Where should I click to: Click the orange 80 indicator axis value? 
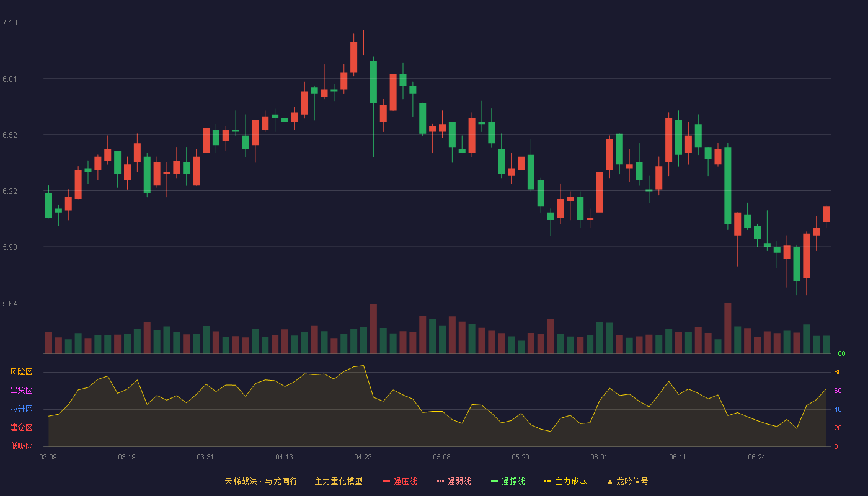838,372
